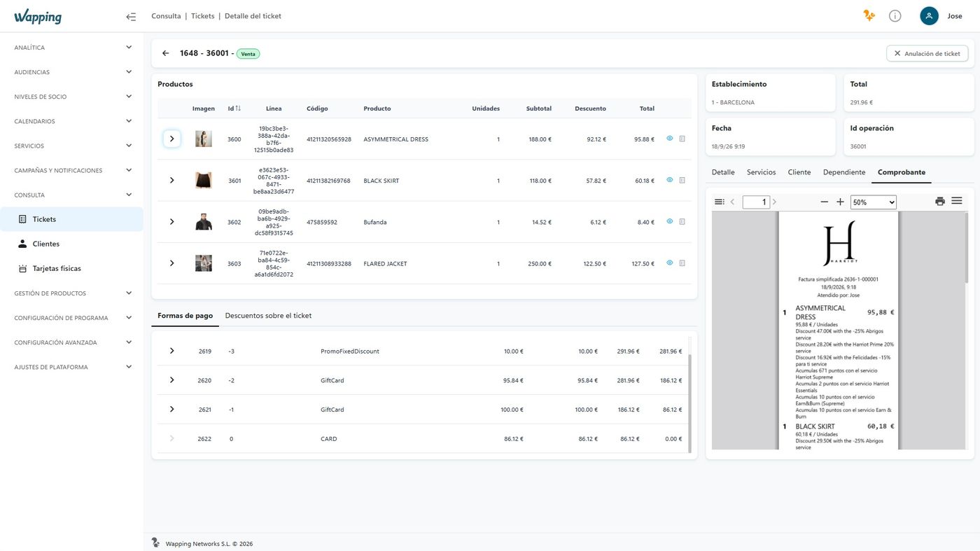The height and width of the screenshot is (551, 980).
Task: Go back using the arrow beside 1648 - 36001
Action: [x=166, y=53]
